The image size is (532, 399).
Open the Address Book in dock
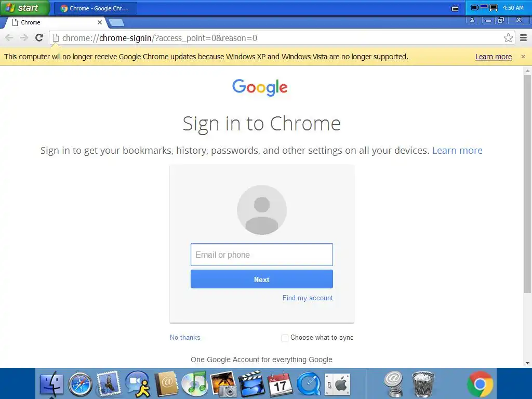click(166, 384)
